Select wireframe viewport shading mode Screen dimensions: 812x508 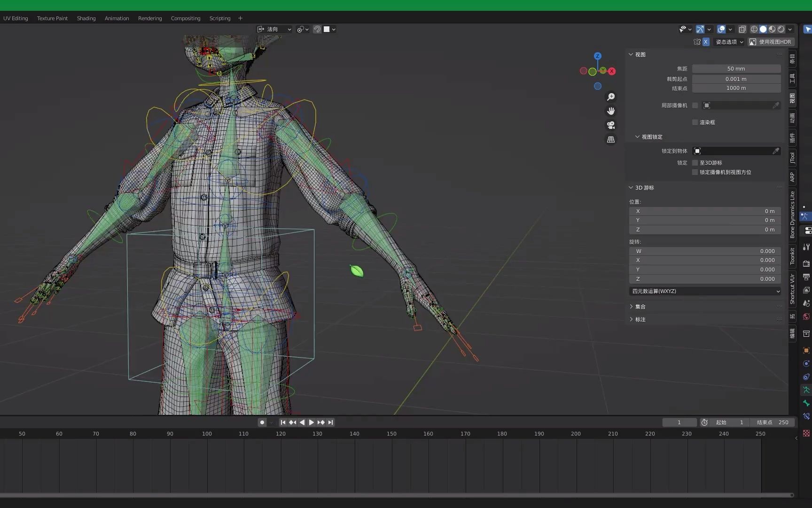(754, 29)
